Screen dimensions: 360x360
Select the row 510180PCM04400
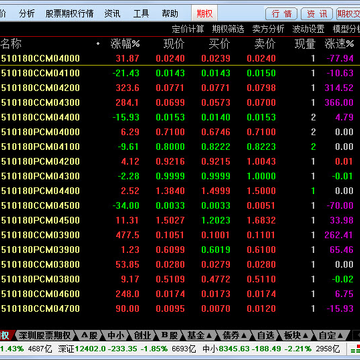(x=180, y=191)
